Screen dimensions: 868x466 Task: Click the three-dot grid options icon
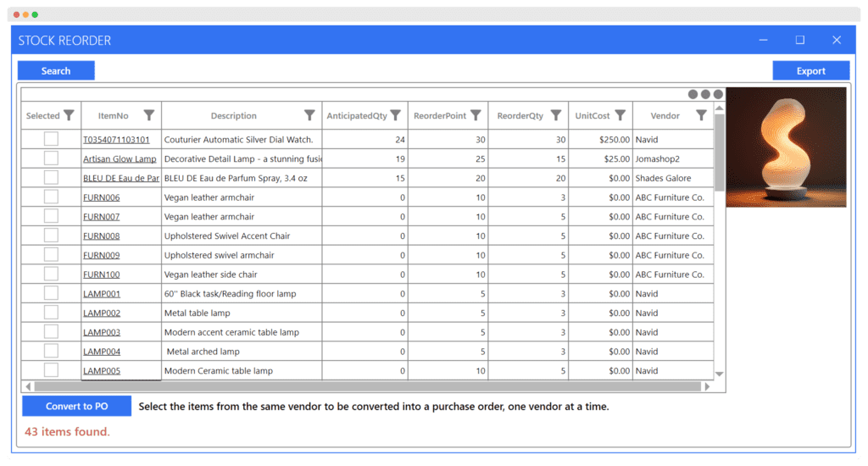pos(705,94)
